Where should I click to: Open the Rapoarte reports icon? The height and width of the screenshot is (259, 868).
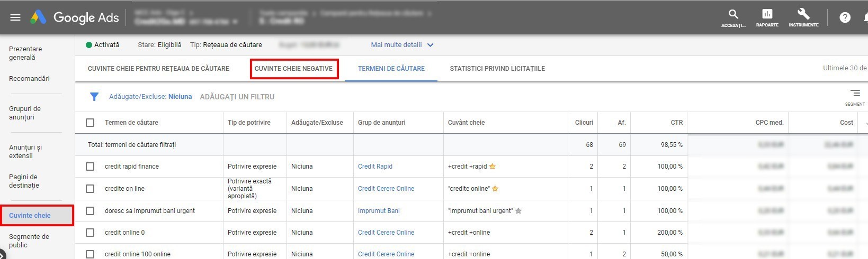tap(767, 15)
